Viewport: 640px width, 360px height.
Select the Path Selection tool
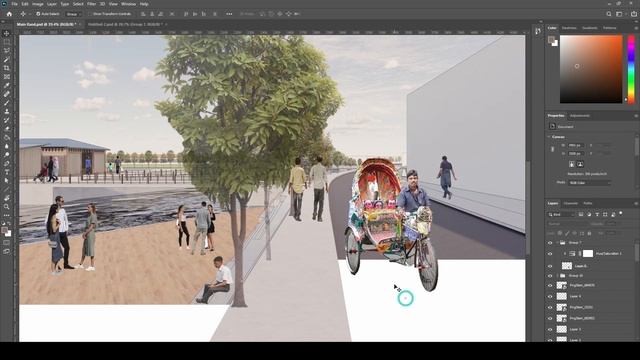point(6,181)
